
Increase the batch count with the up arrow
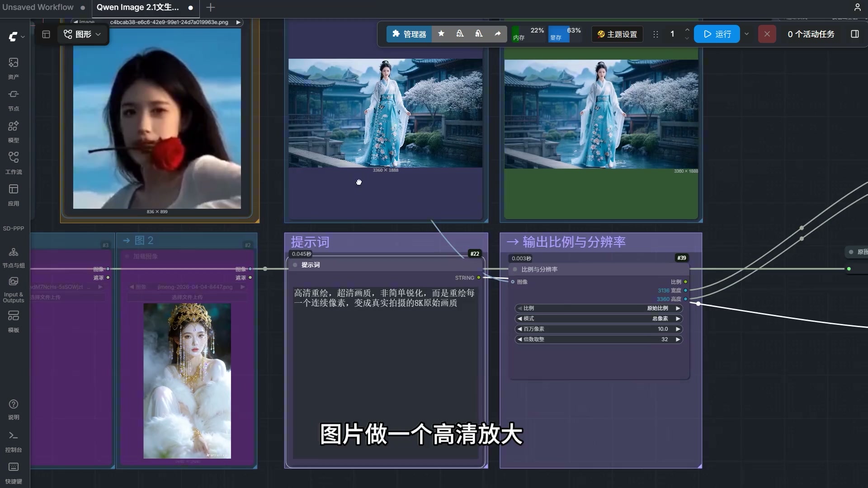(x=687, y=30)
